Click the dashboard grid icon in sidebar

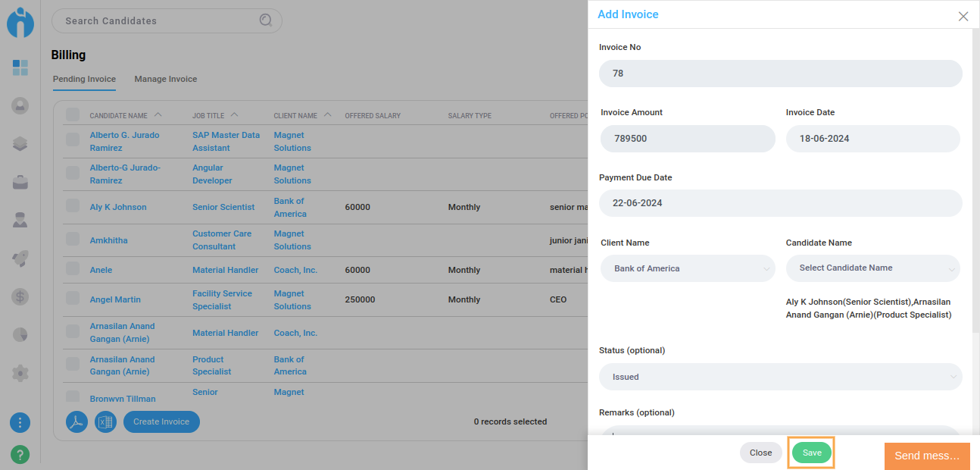(x=20, y=68)
